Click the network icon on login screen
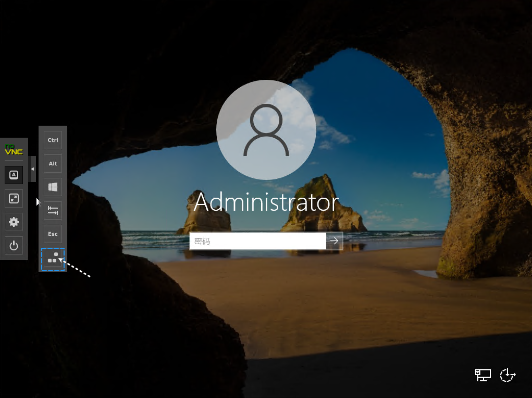The image size is (532, 398). tap(482, 375)
